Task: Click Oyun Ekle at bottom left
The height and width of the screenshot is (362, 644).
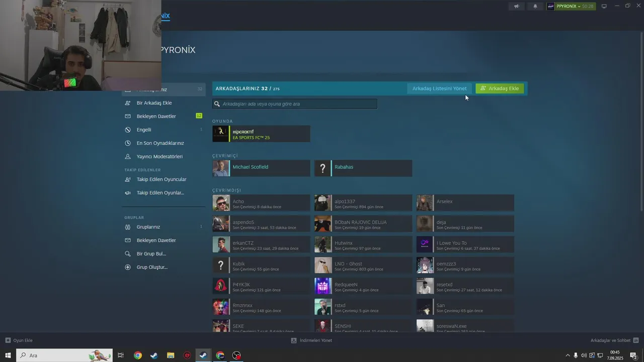Action: [19, 340]
